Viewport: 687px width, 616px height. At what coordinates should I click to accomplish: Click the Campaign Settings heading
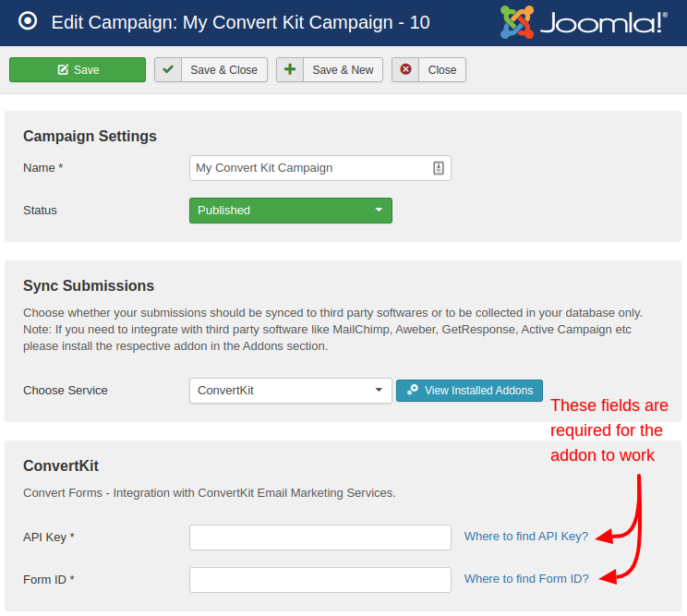click(90, 137)
